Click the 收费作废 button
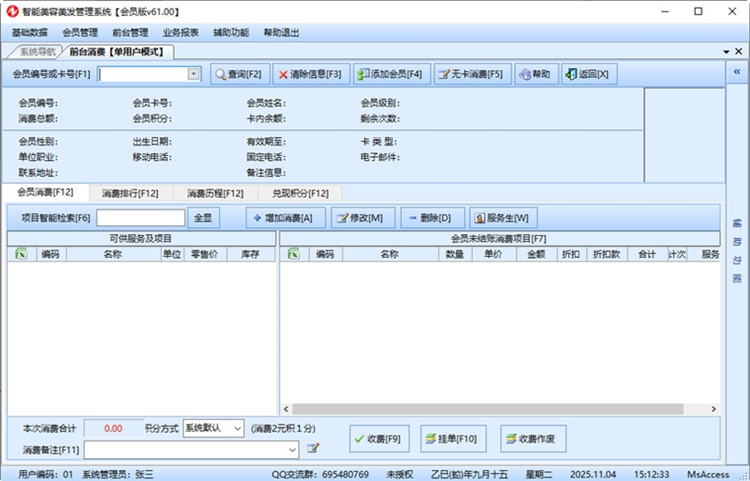The image size is (750, 481). pos(533,438)
